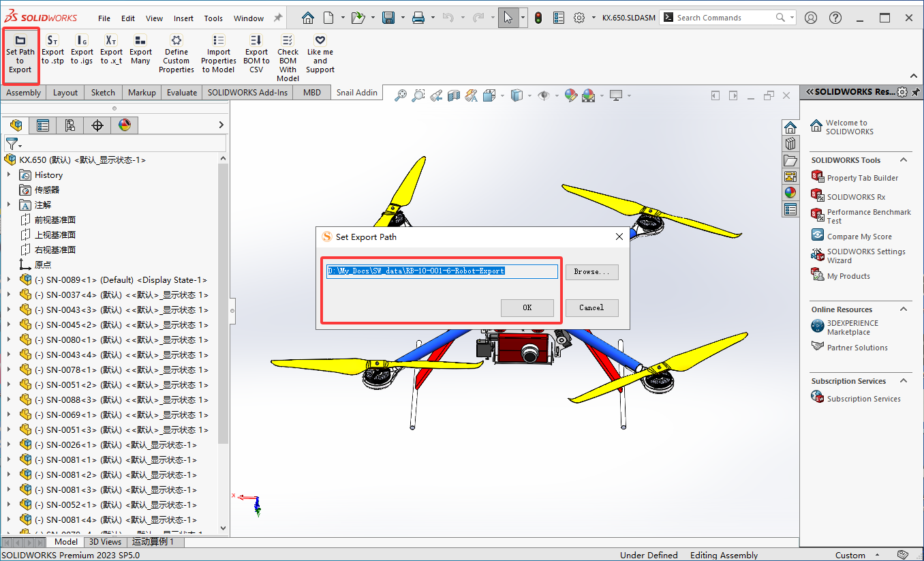924x561 pixels.
Task: Click Export to .igs tool
Action: (x=82, y=51)
